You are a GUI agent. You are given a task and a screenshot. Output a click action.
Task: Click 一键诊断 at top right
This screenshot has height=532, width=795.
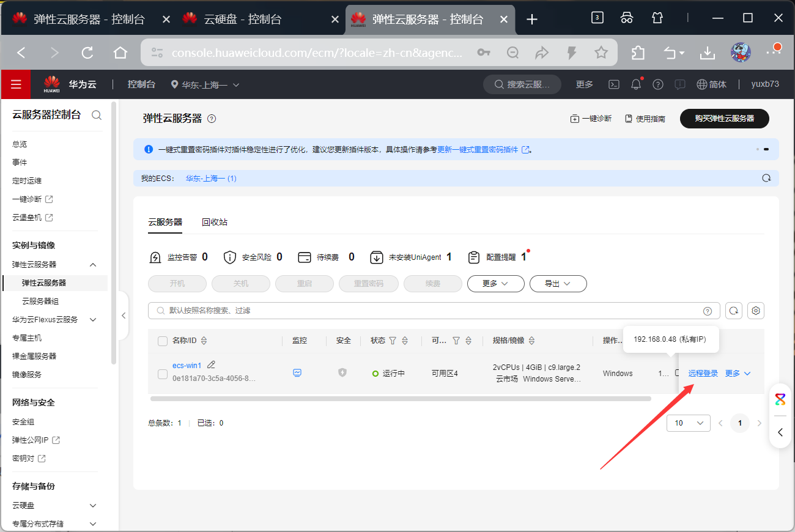click(x=591, y=119)
